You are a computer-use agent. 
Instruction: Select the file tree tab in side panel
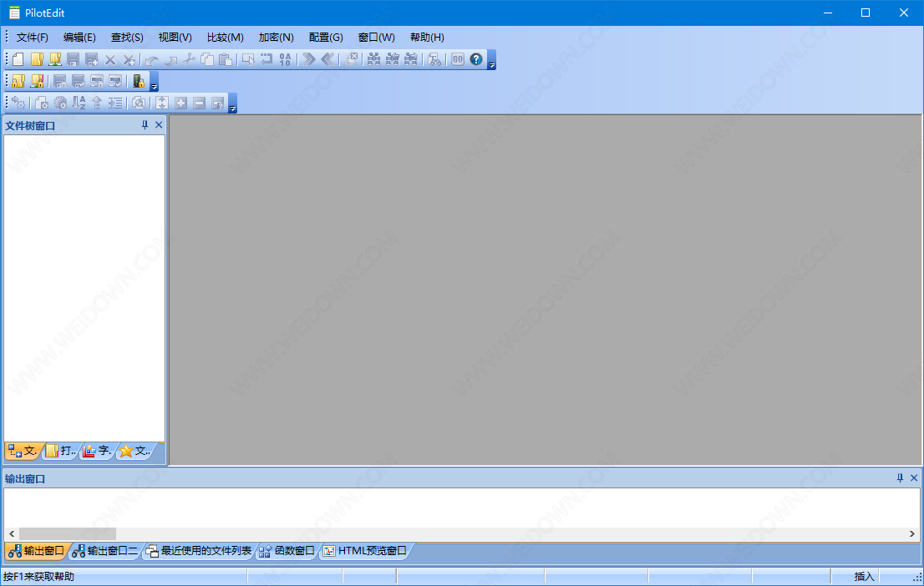23,451
